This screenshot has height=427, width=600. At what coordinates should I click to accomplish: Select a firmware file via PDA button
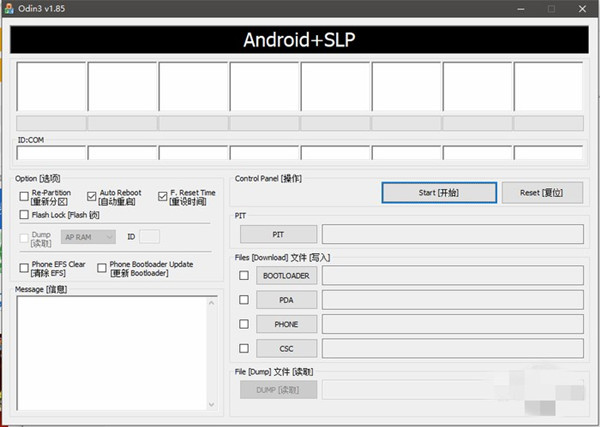point(286,300)
